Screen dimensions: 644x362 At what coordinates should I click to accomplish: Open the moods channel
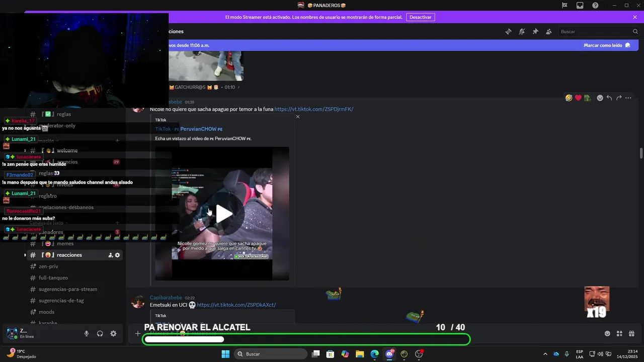[x=75, y=312]
